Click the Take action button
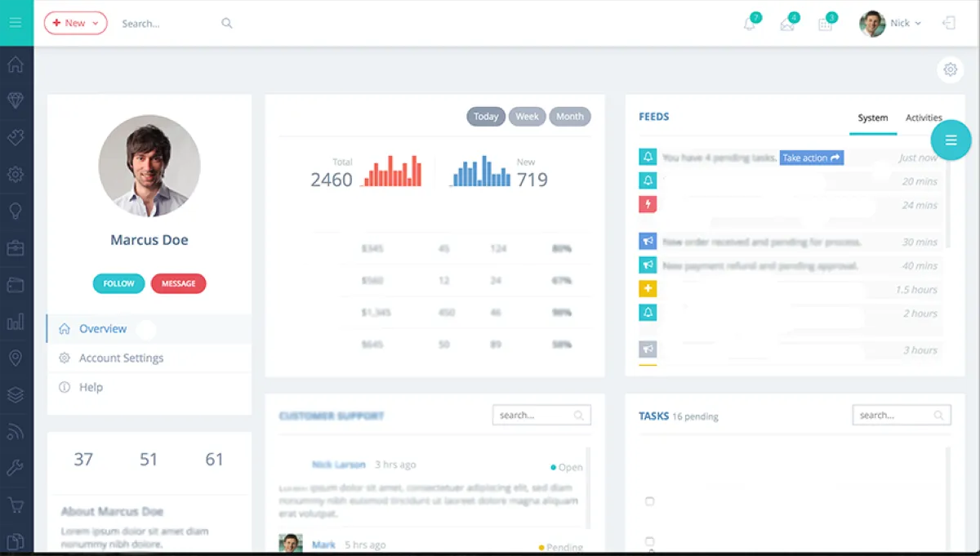Viewport: 980px width, 556px height. [812, 158]
